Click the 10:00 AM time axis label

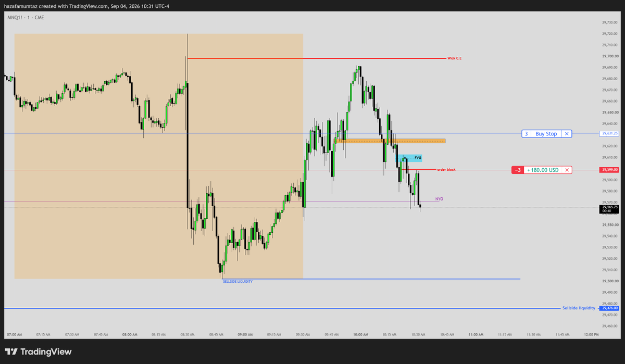point(361,334)
